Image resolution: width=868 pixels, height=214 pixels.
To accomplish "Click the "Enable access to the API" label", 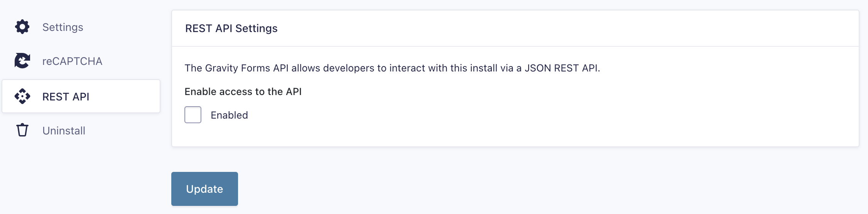I will tap(243, 92).
